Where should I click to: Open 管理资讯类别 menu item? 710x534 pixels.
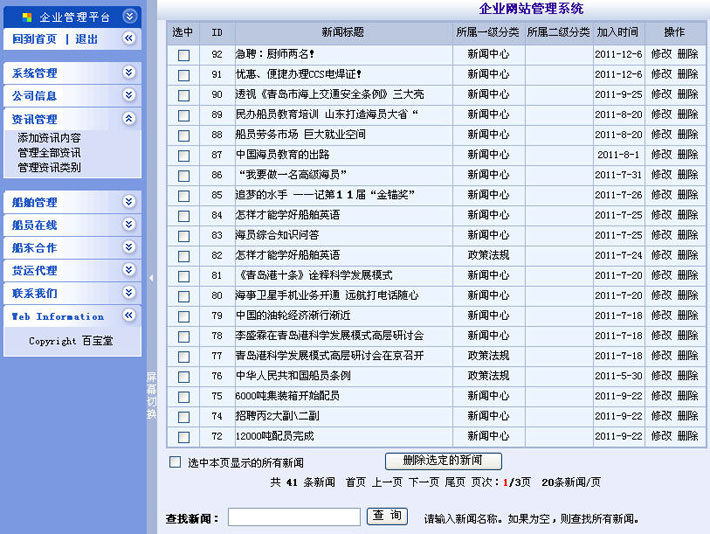[49, 168]
